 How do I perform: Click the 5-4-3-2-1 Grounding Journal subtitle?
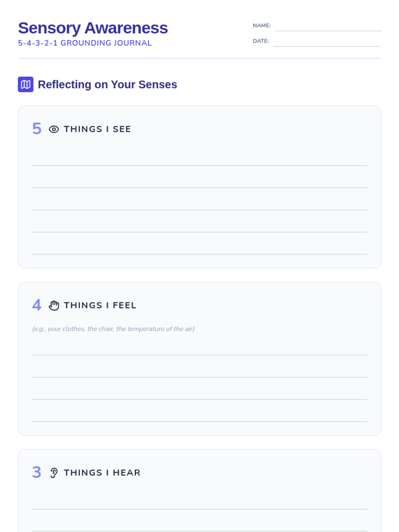point(85,43)
